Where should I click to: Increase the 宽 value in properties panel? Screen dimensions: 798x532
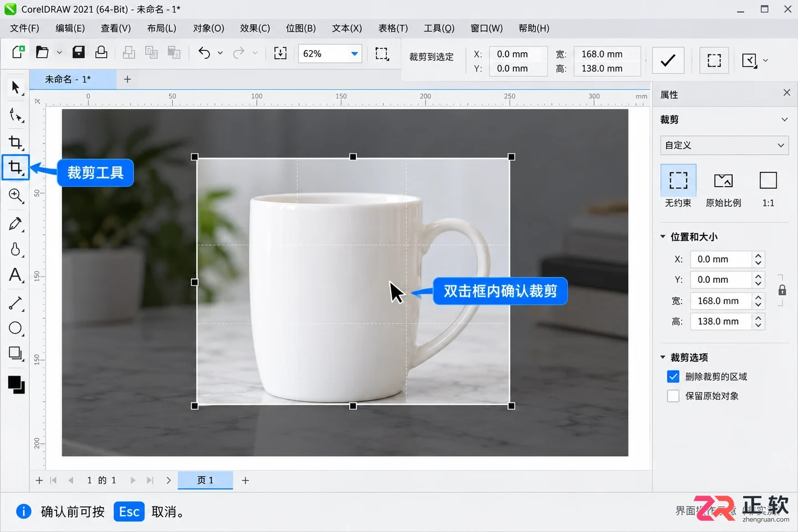coord(758,297)
